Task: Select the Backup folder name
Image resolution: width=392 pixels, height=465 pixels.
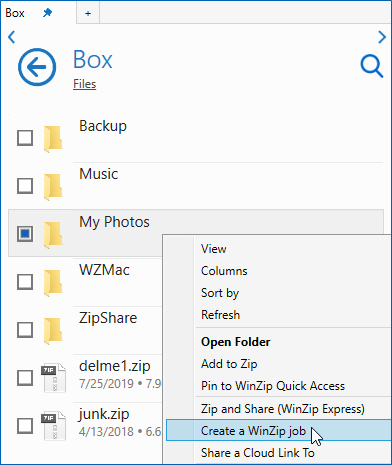Action: [x=103, y=126]
